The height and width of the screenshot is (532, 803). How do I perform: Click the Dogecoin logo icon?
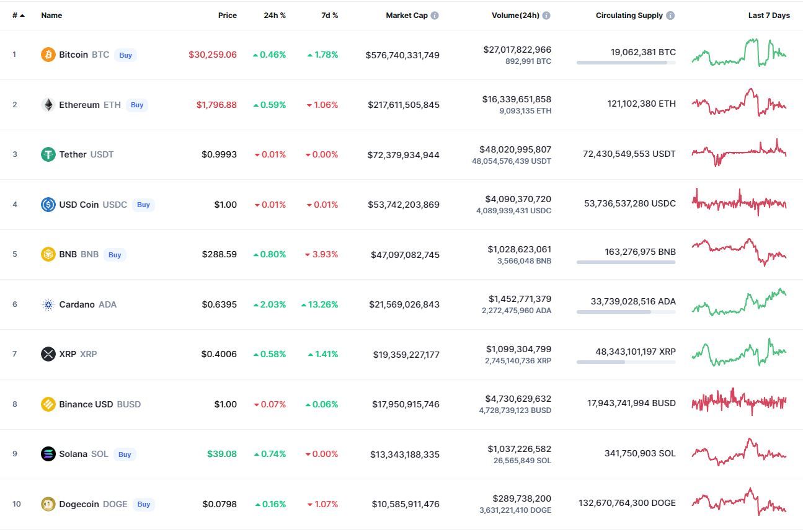point(48,504)
